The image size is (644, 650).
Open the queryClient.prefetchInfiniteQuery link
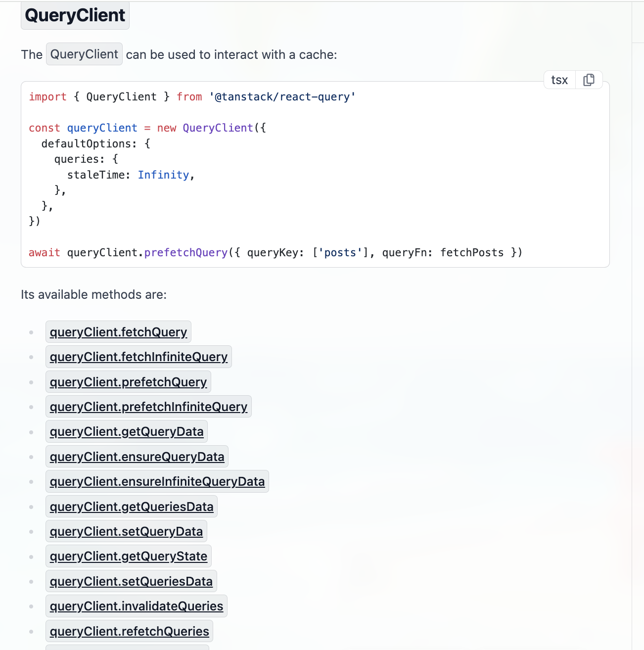(148, 407)
